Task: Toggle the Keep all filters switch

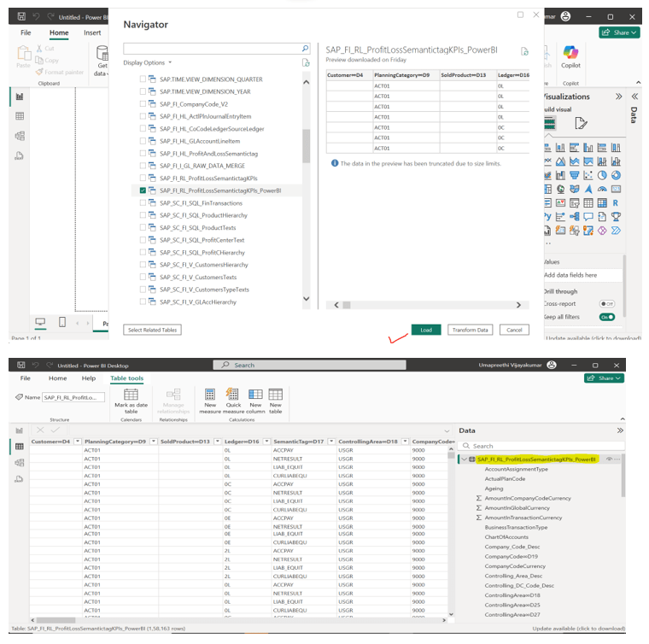Action: 607,317
